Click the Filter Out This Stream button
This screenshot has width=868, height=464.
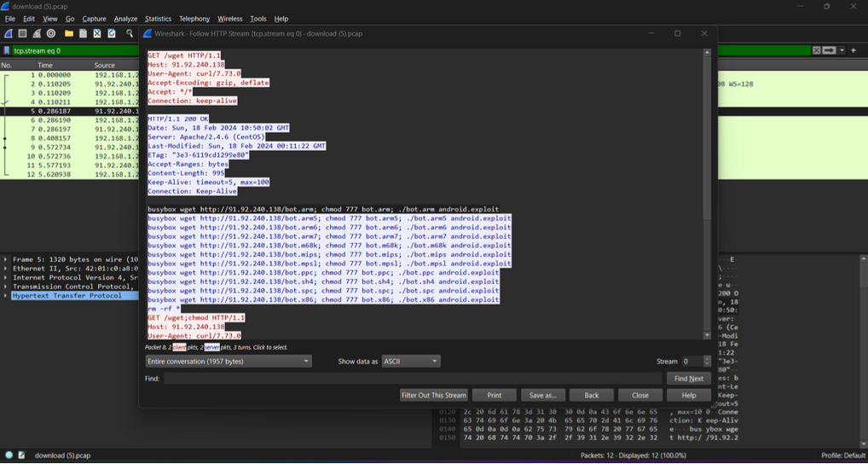click(434, 396)
